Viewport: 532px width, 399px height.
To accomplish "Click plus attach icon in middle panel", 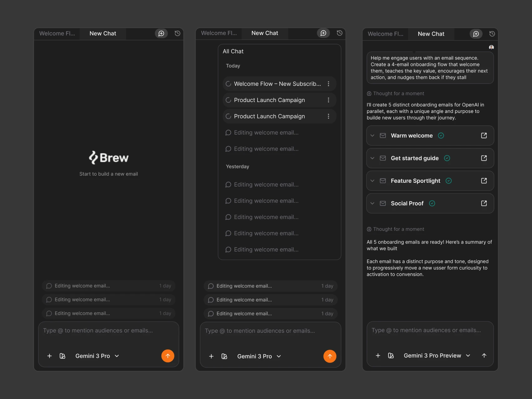I will [x=211, y=356].
